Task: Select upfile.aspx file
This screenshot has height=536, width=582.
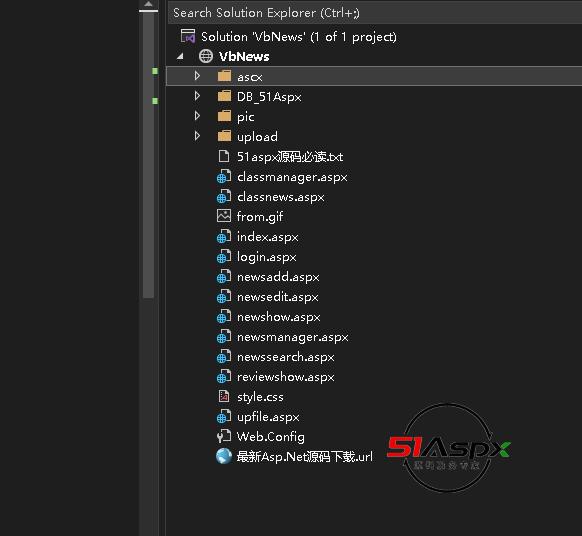Action: (268, 417)
